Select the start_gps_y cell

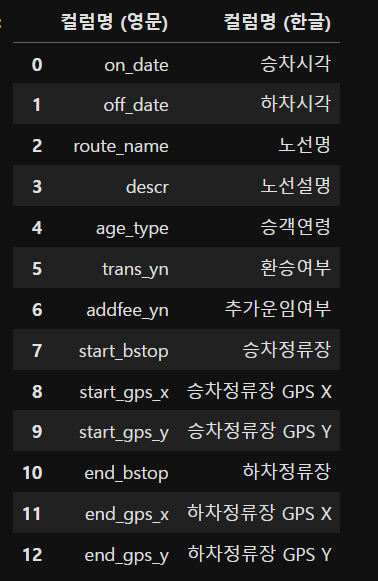click(x=124, y=432)
